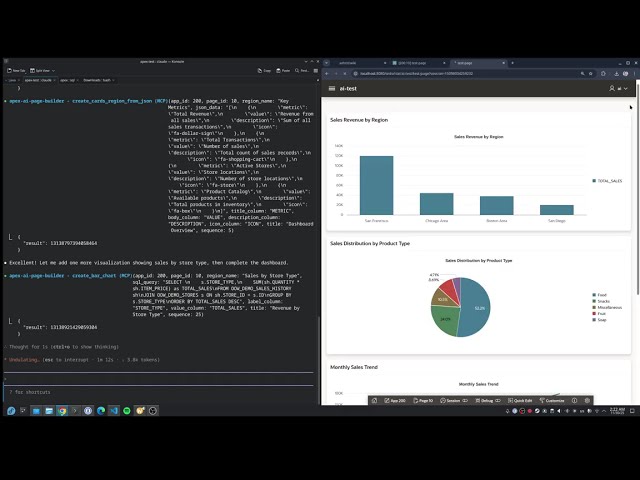640x480 pixels.
Task: Open Find in Konsole toolbar
Action: 302,71
